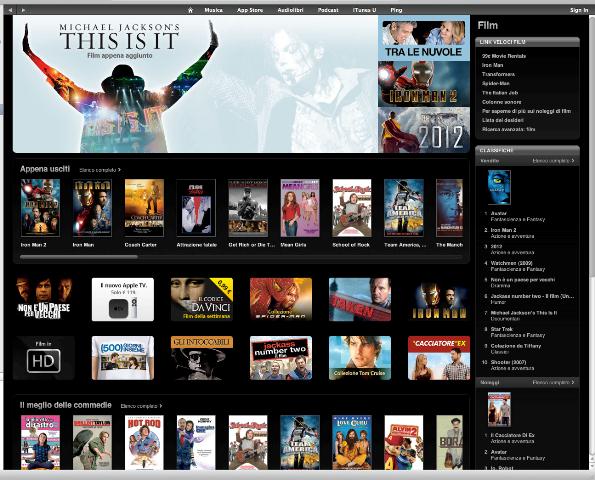Screen dimensions: 595x480
Task: Open the Gli Intoccabili tile
Action: (x=202, y=358)
